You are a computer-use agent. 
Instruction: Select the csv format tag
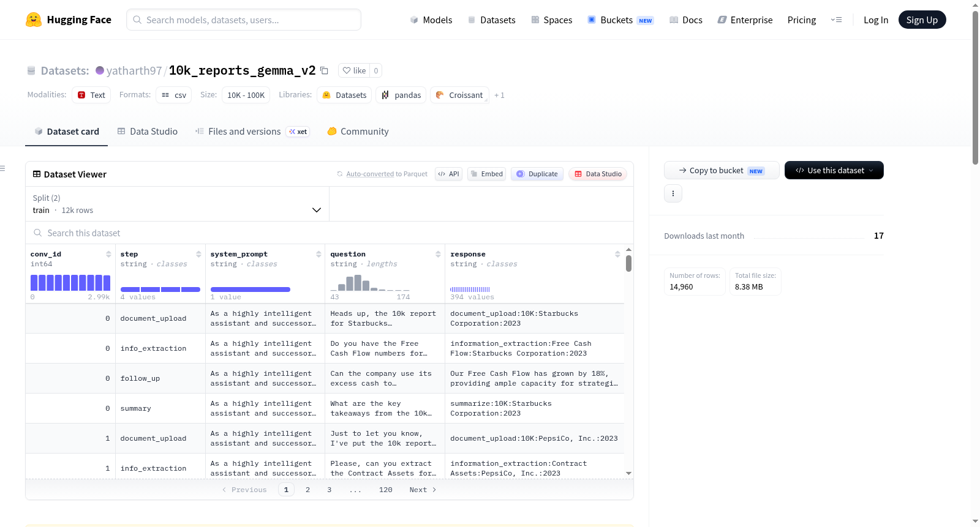click(174, 95)
